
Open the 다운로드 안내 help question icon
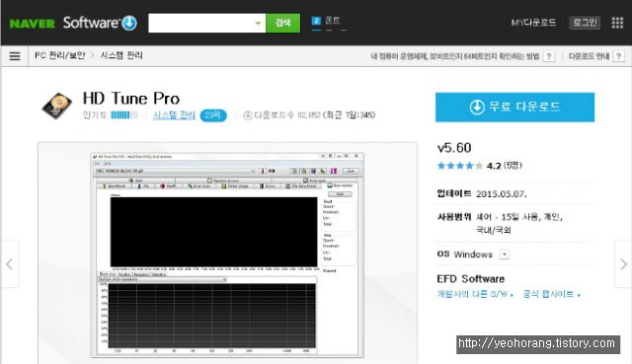(618, 56)
